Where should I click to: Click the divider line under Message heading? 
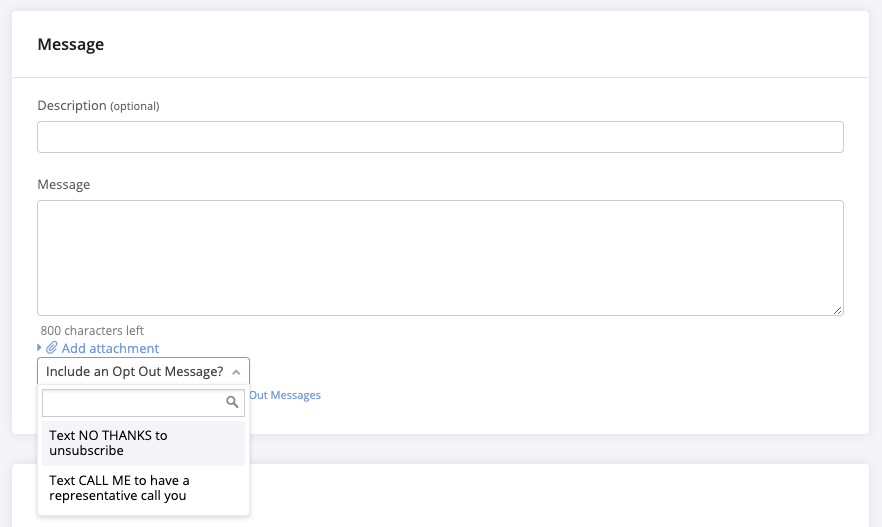(x=440, y=77)
